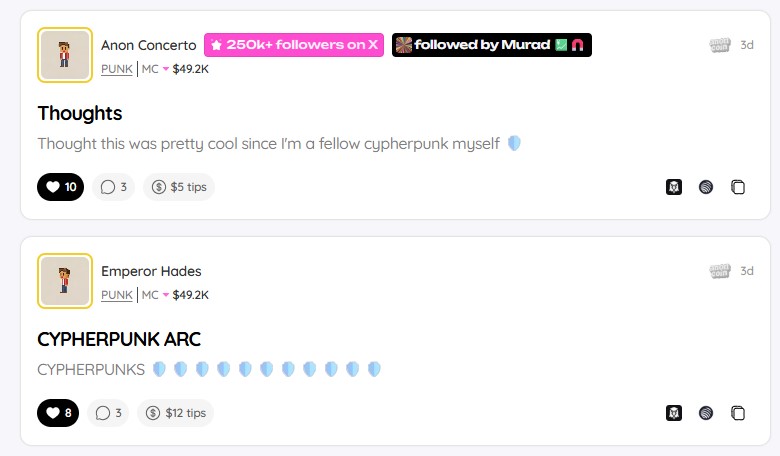The height and width of the screenshot is (456, 780).
Task: Click the striped sphere icon on "CYPHERPUNK ARC" post
Action: pos(706,412)
